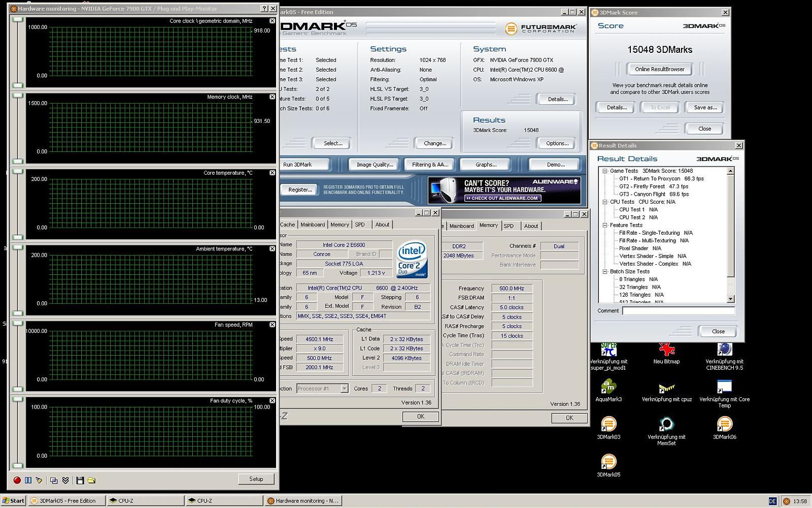Collapse the CPU Tests tree node
The width and height of the screenshot is (812, 508).
click(605, 202)
